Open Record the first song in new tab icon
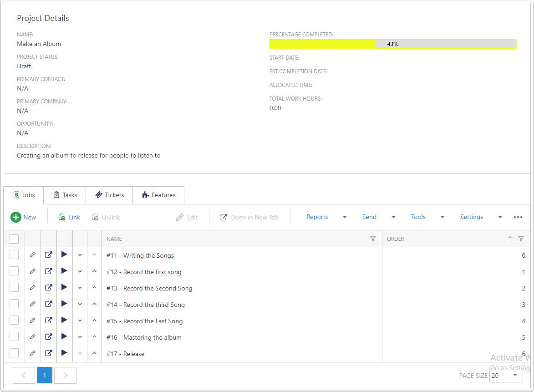The height and width of the screenshot is (392, 534). 49,272
